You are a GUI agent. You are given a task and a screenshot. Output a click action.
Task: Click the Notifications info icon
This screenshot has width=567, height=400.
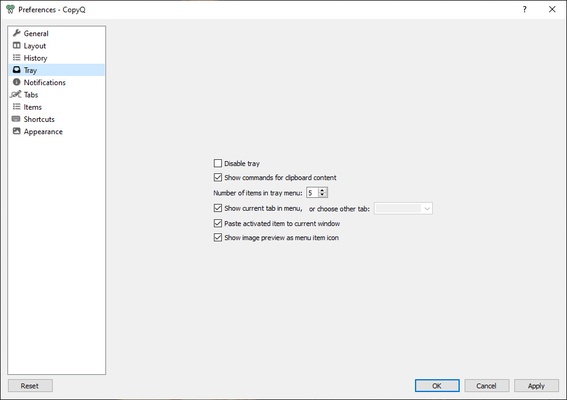pyautogui.click(x=16, y=82)
